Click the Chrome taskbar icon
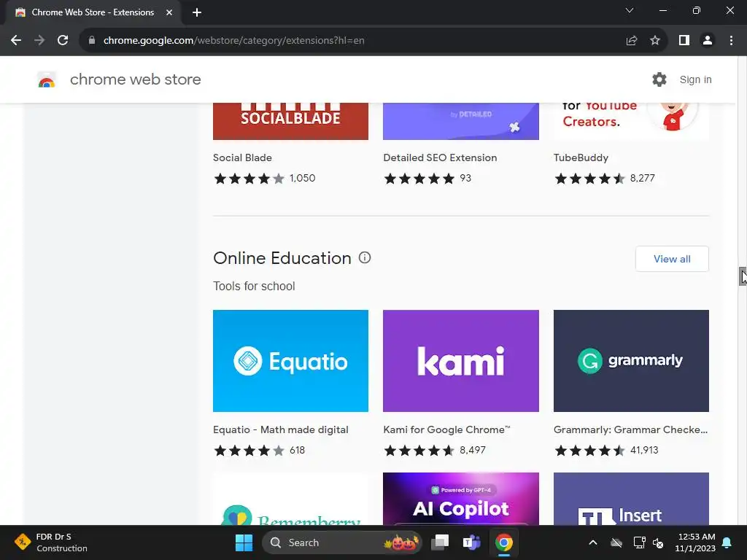 coord(503,542)
